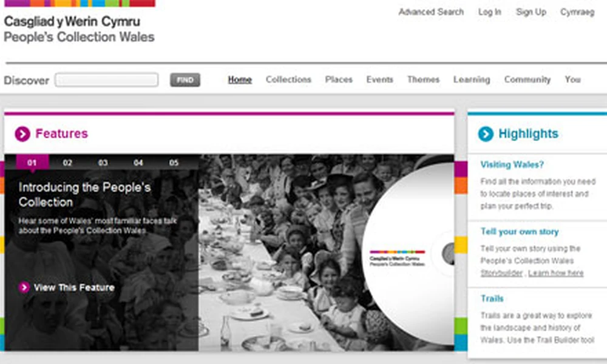Viewport: 607px width, 364px height.
Task: Click Introducing the People's Collection heading
Action: 84,195
